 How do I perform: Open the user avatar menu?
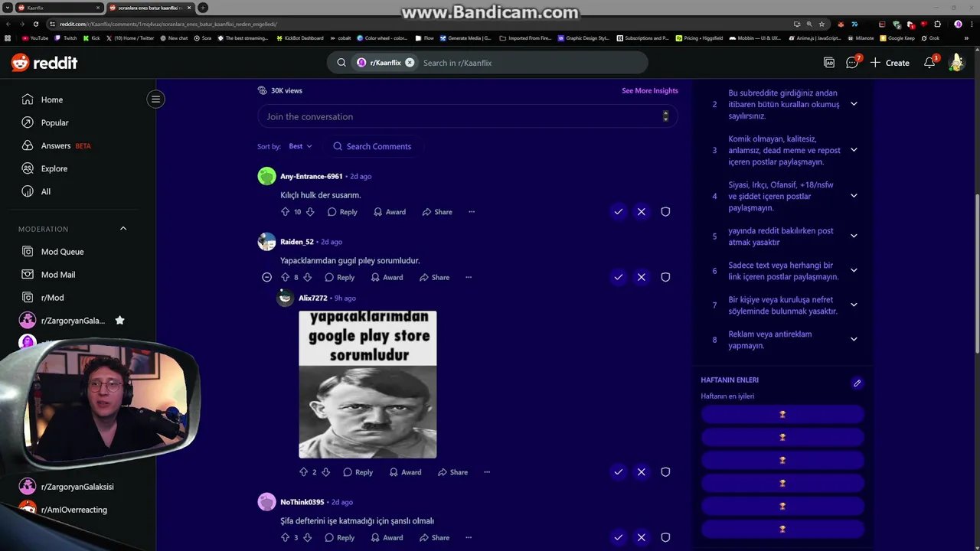[x=956, y=63]
